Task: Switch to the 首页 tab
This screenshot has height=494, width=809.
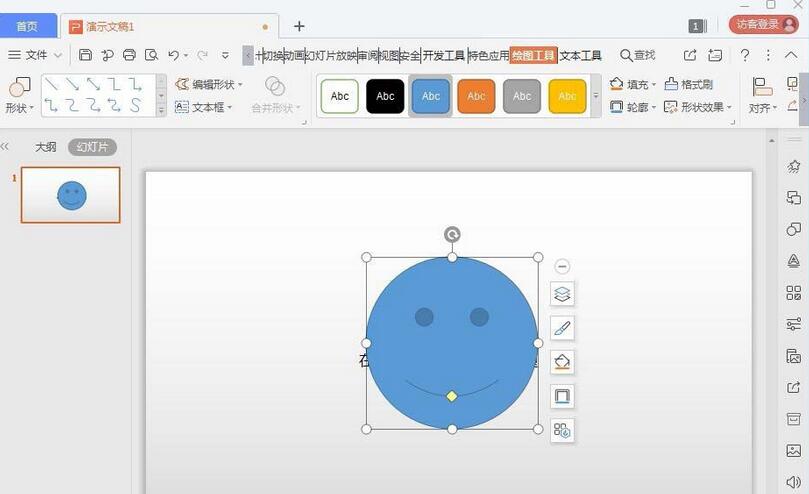Action: (28, 26)
